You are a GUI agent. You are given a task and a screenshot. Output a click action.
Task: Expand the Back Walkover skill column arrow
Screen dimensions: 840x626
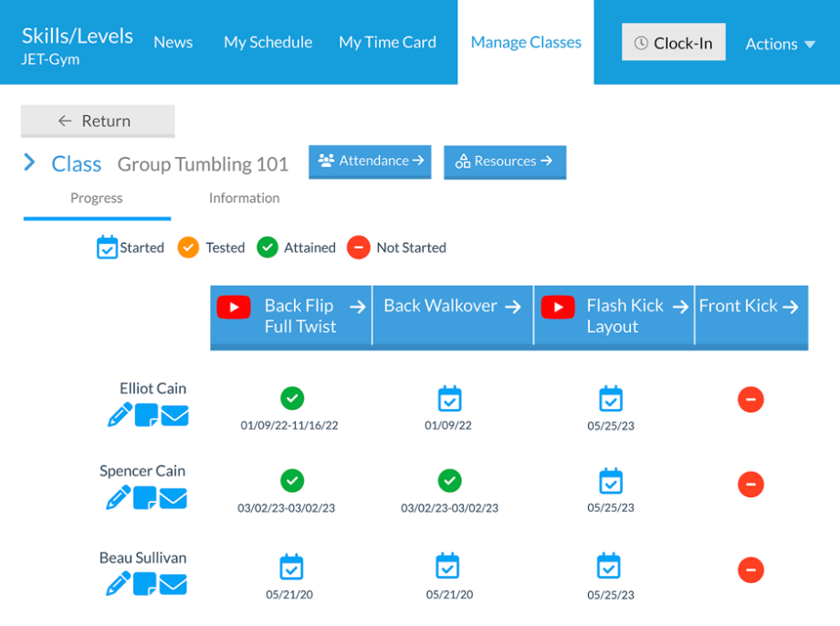tap(512, 306)
